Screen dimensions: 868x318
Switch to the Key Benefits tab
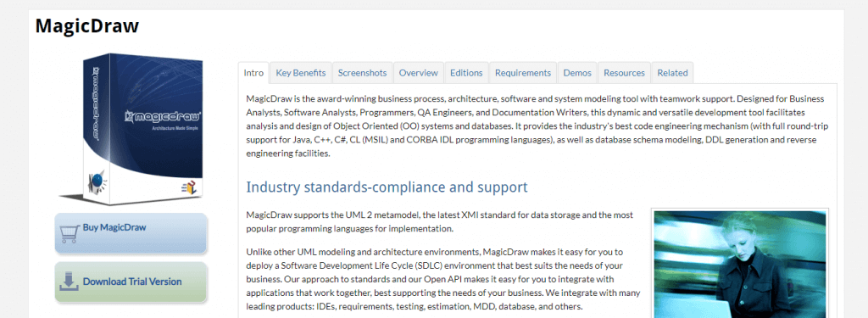[x=301, y=73]
